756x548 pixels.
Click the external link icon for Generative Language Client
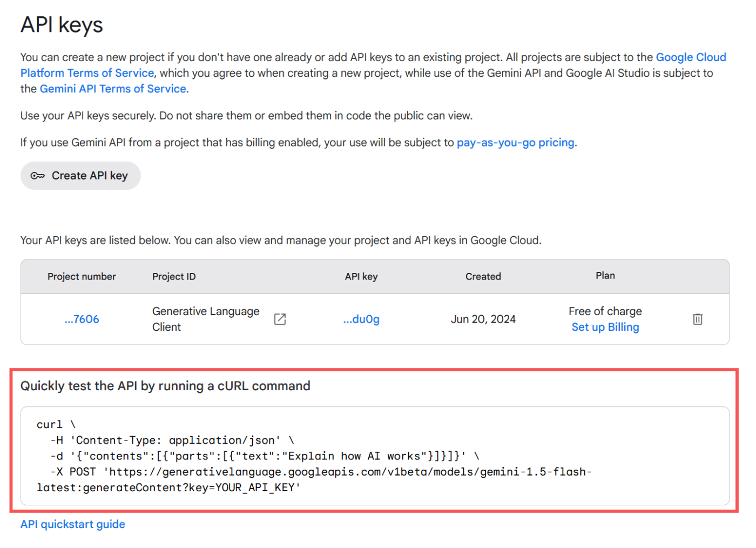coord(280,319)
